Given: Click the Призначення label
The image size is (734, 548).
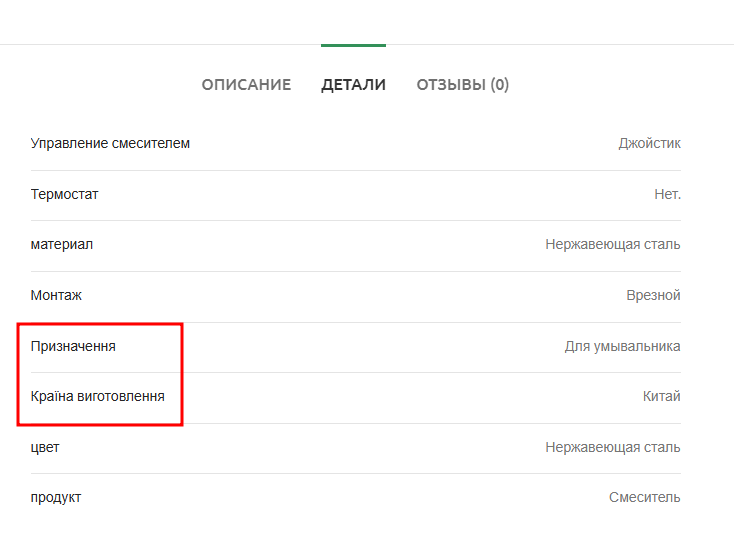Looking at the screenshot, I should pyautogui.click(x=73, y=346).
